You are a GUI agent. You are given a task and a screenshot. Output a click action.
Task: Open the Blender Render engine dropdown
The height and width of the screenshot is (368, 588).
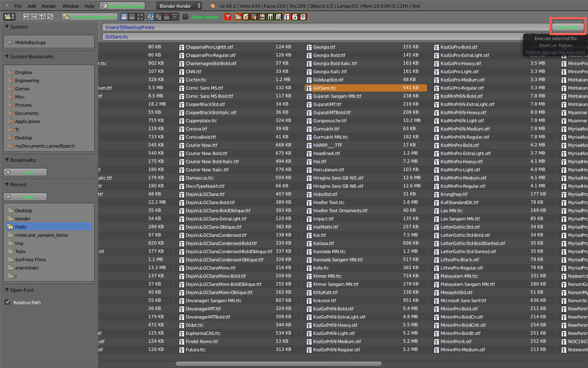point(179,6)
